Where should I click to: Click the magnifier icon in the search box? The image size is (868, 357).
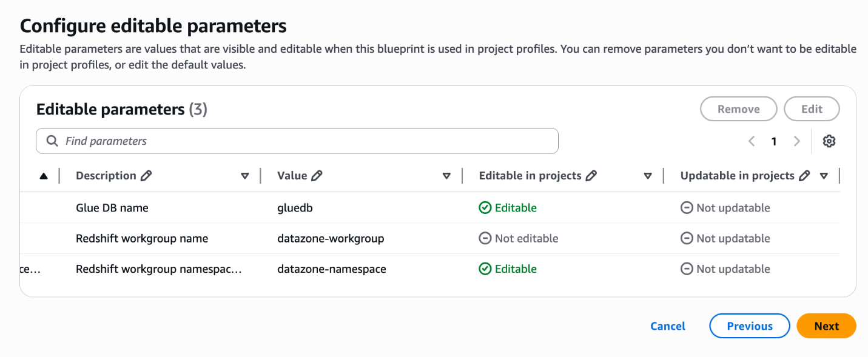(x=52, y=141)
